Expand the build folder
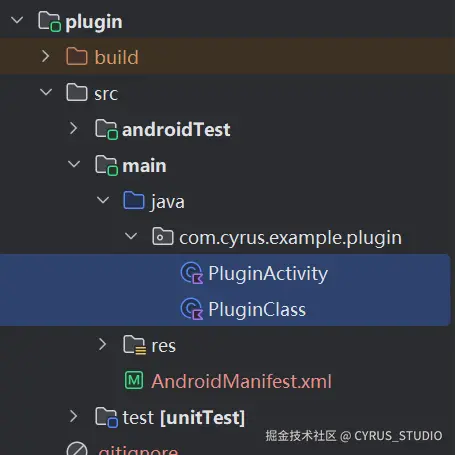Viewport: 455px width, 455px height. [x=46, y=56]
